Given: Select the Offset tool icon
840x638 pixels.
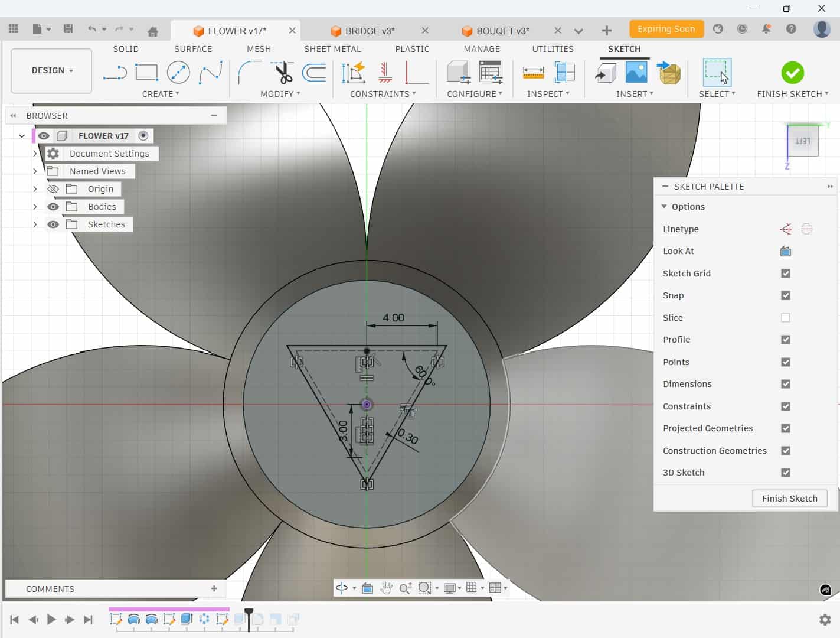Looking at the screenshot, I should click(x=314, y=73).
